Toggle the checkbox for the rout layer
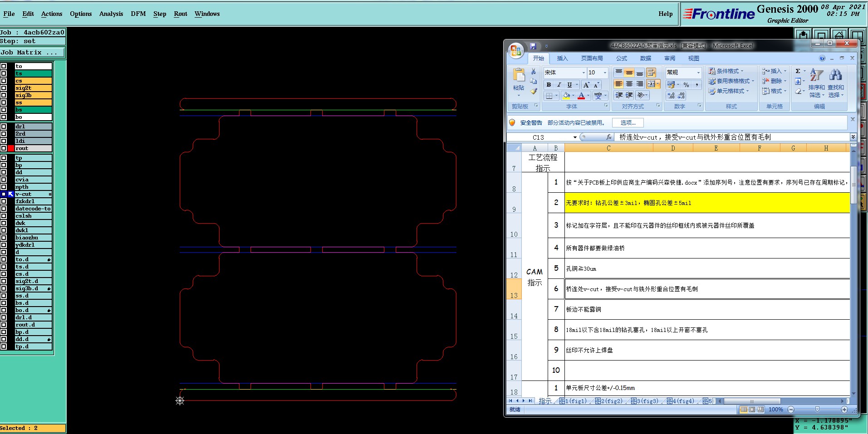 coord(4,148)
